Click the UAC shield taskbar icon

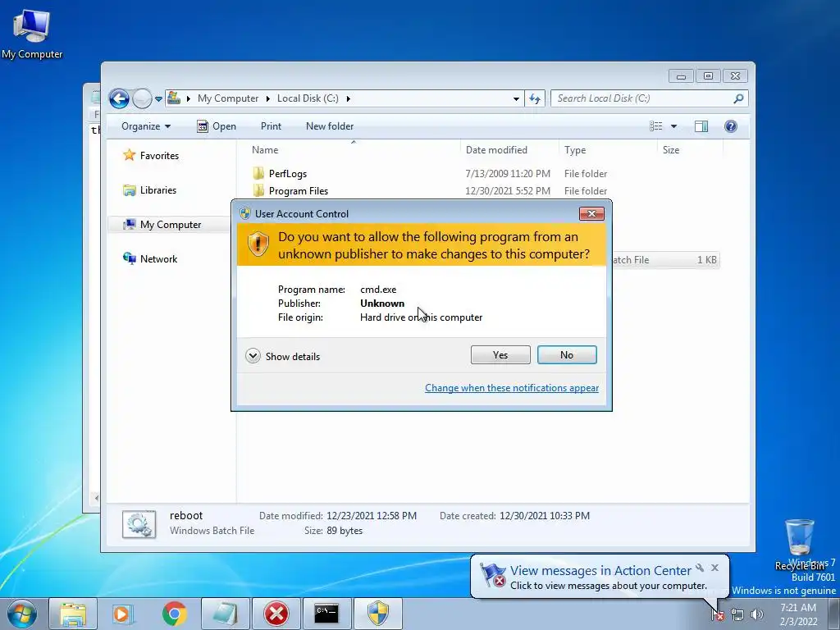click(x=377, y=614)
